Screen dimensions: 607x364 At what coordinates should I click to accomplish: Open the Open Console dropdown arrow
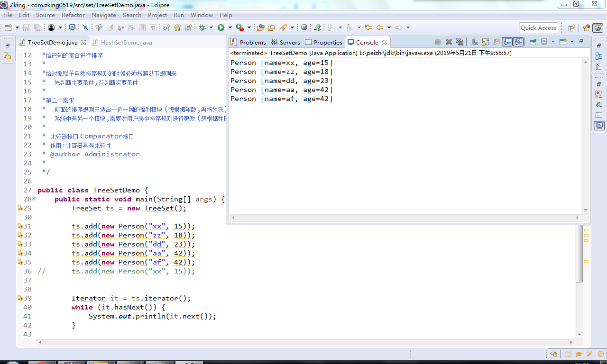point(572,42)
